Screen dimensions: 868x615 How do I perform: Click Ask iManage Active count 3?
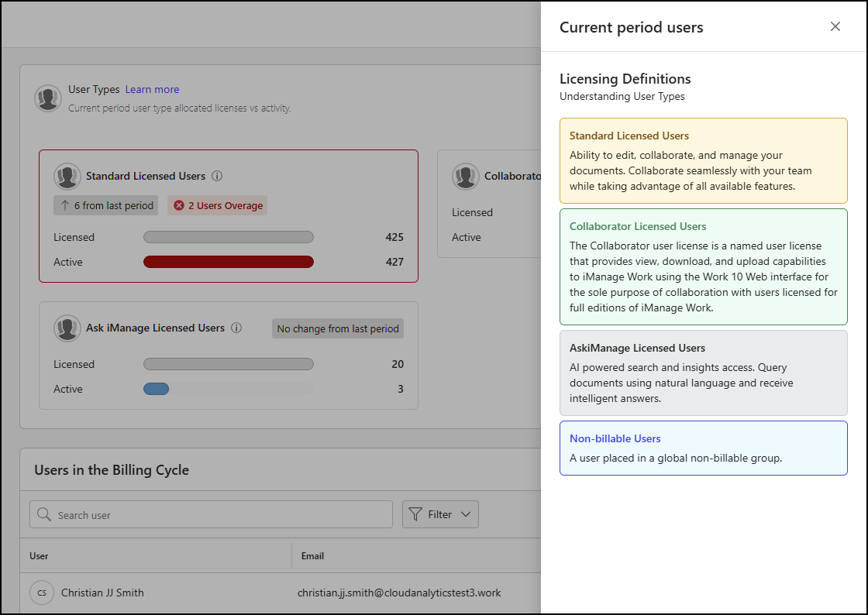pyautogui.click(x=400, y=389)
